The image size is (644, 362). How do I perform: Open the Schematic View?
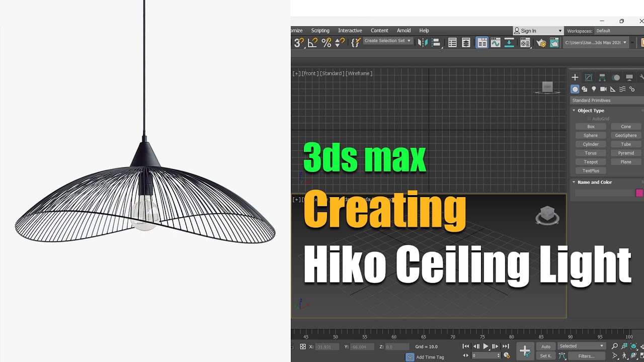tap(509, 43)
